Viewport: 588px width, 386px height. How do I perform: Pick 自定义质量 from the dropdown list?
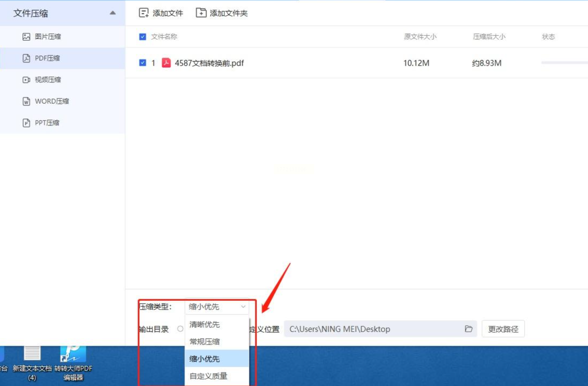(208, 376)
